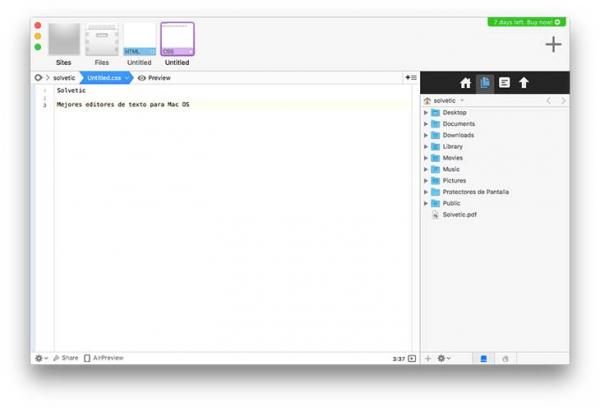Image resolution: width=600 pixels, height=408 pixels.
Task: Select the Documents folder row
Action: point(495,124)
